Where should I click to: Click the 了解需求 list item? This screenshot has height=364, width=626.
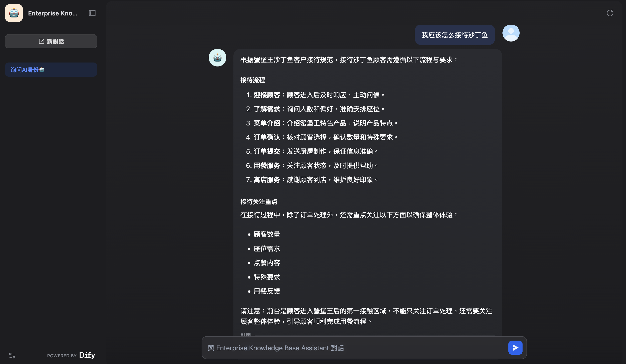[x=315, y=109]
